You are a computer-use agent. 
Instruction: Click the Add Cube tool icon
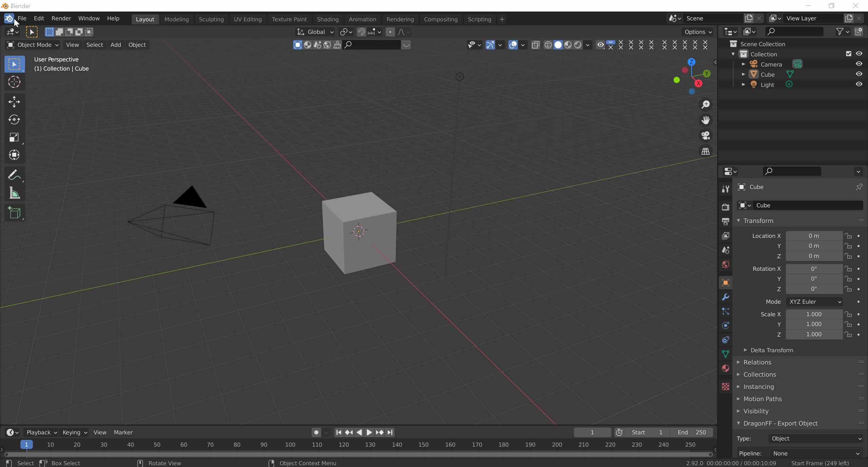[14, 213]
